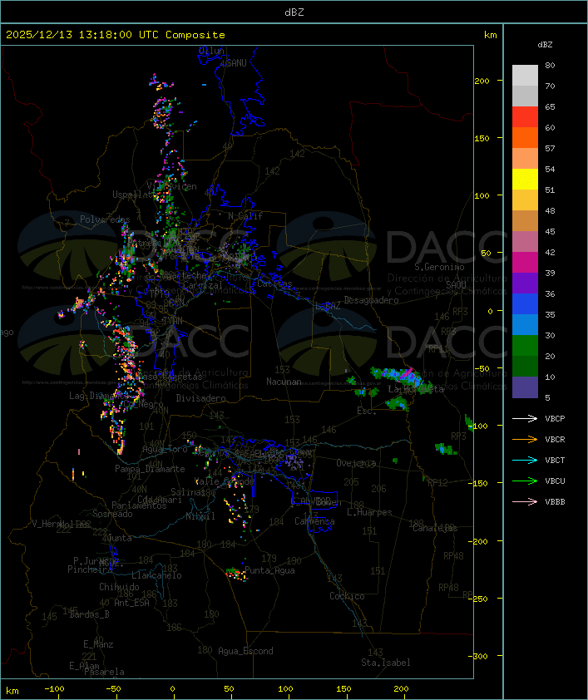
Task: Click the -300 tick on the vertical axis
Action: 477,656
